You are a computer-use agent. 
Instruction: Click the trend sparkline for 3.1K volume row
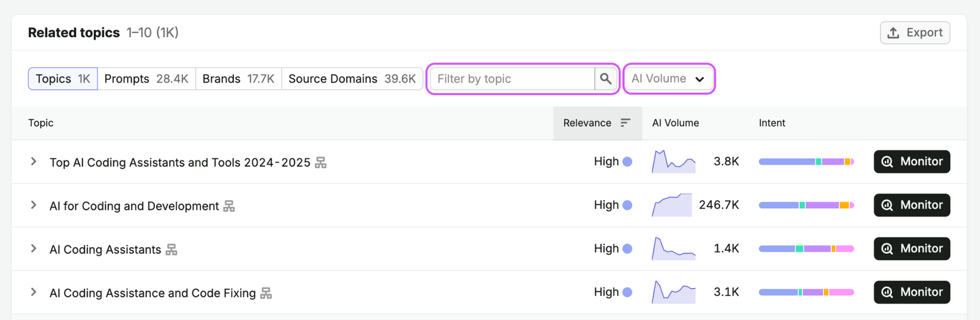(674, 292)
